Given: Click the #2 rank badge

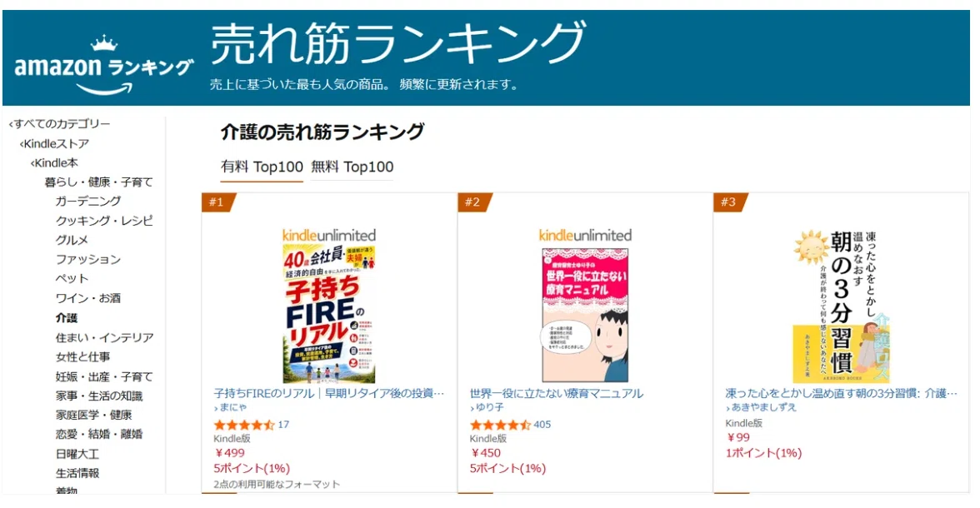Looking at the screenshot, I should (x=474, y=202).
